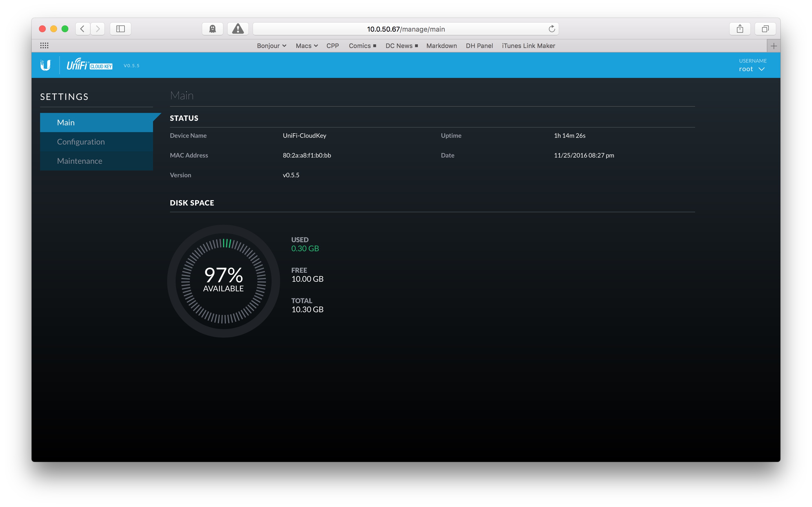Click the Ghostery ghost extension icon
This screenshot has width=812, height=507.
212,29
